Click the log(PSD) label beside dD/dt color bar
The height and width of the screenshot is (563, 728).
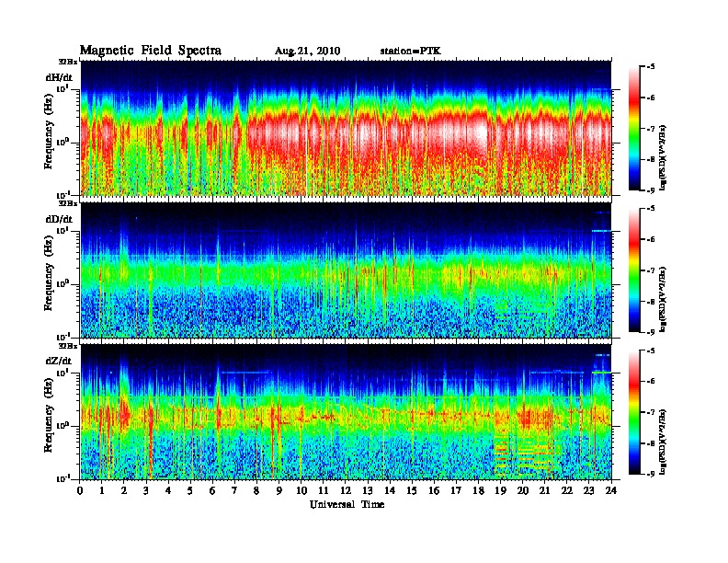tap(663, 299)
